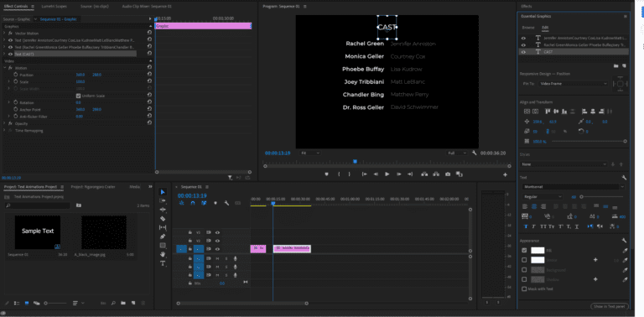644x317 pixels.
Task: Select the Track Select Forward tool
Action: click(x=163, y=200)
